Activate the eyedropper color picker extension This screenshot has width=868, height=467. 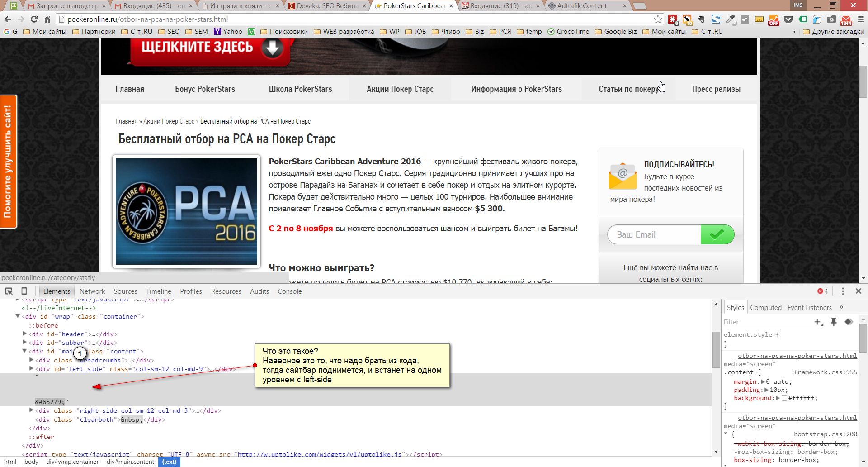[730, 19]
